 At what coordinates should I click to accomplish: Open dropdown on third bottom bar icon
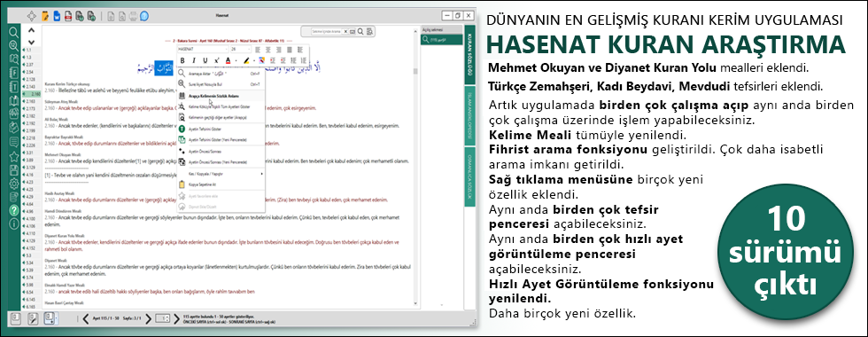click(x=56, y=318)
